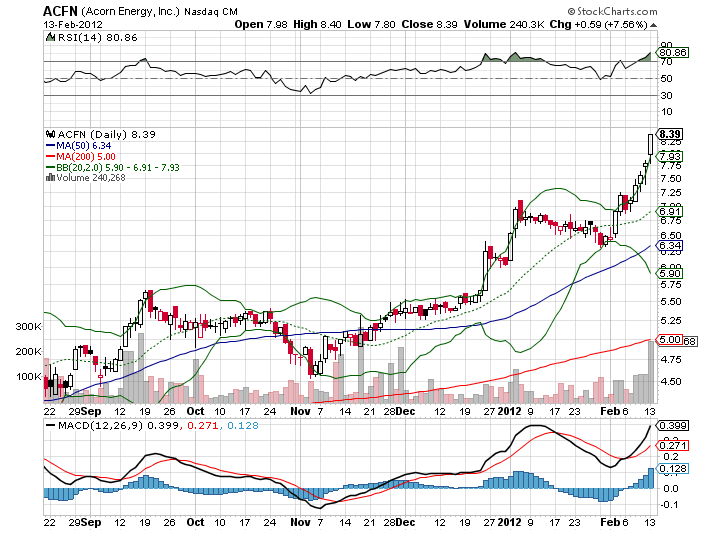Click the black MACD line swatch in the legend
This screenshot has width=709, height=536.
point(51,426)
